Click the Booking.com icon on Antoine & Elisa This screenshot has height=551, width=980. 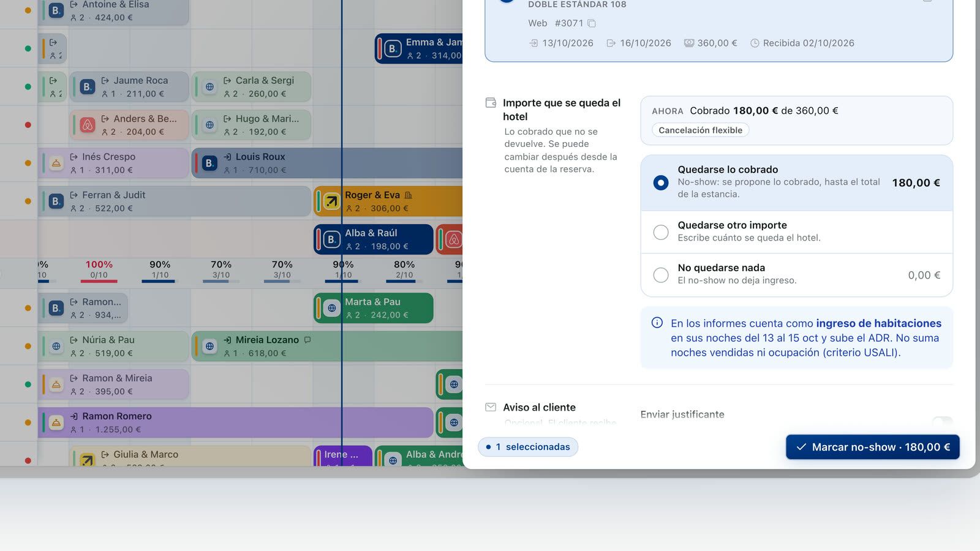(x=56, y=10)
